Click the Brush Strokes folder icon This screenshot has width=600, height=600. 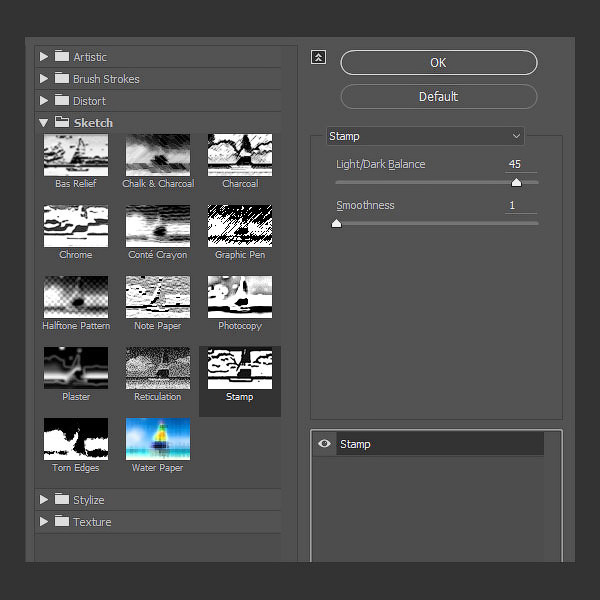(62, 78)
